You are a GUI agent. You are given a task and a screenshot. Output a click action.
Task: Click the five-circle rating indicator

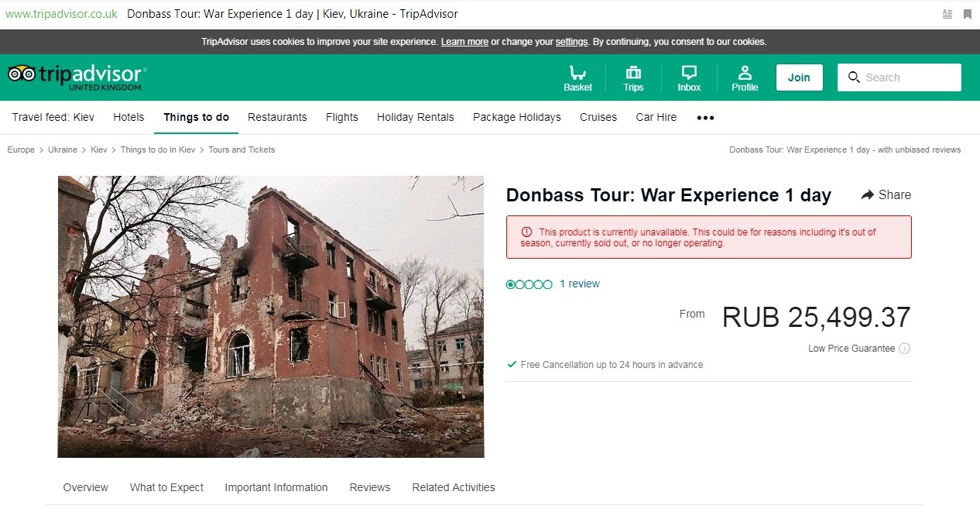pos(529,284)
